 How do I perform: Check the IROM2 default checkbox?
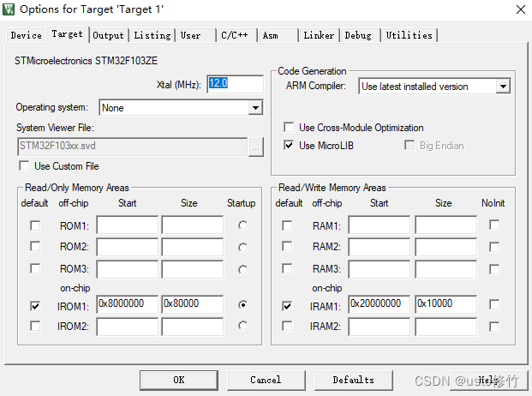(x=35, y=326)
